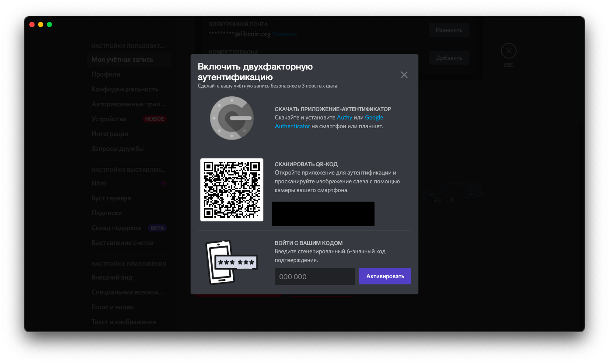Click the Nitro badge icon in sidebar
The width and height of the screenshot is (609, 364).
(164, 183)
